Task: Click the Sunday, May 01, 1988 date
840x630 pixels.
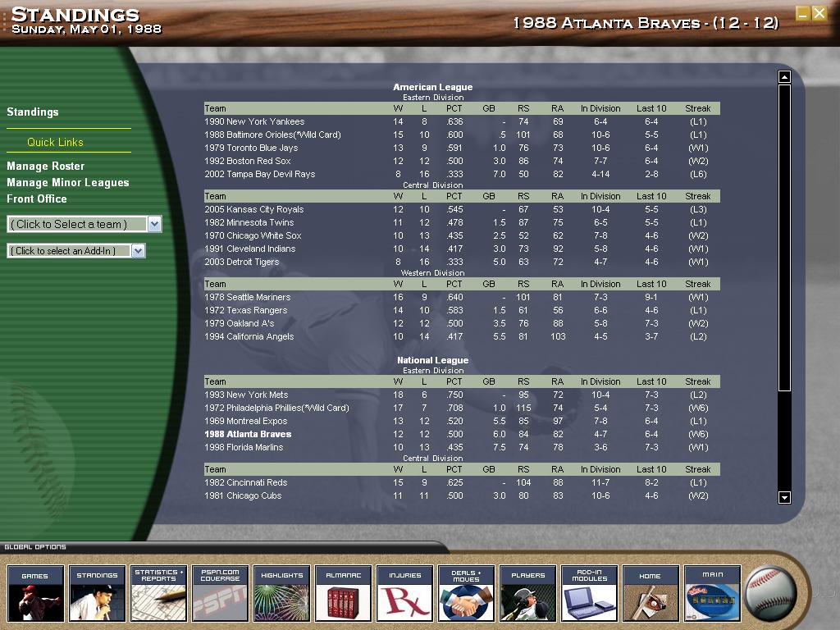Action: point(87,29)
